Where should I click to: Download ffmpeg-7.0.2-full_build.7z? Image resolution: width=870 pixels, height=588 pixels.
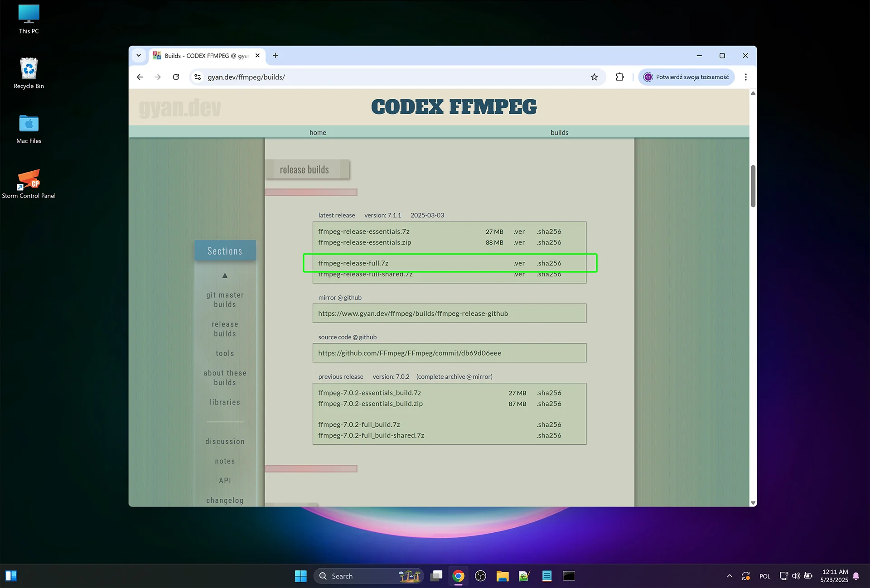tap(359, 424)
